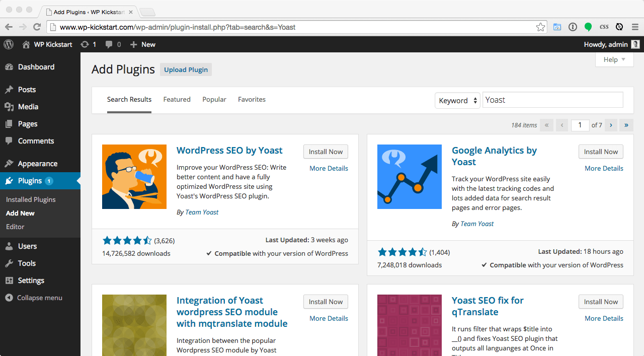Open Installed Plugins submenu item
The height and width of the screenshot is (356, 644).
(31, 199)
